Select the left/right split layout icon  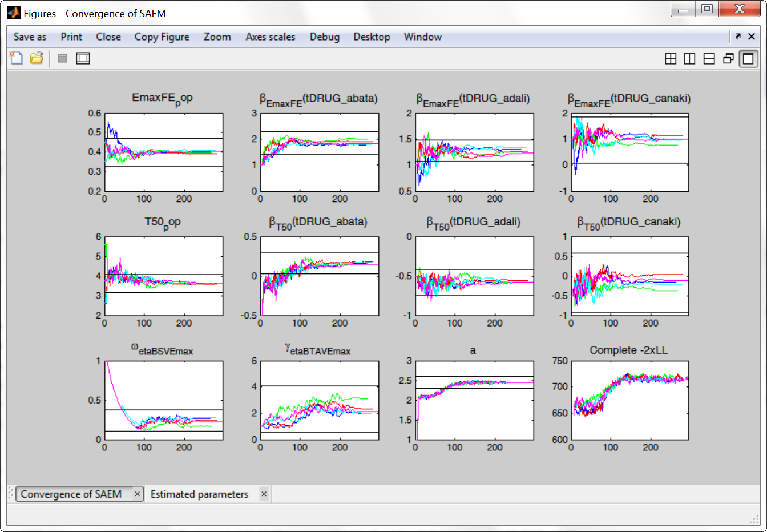click(689, 58)
